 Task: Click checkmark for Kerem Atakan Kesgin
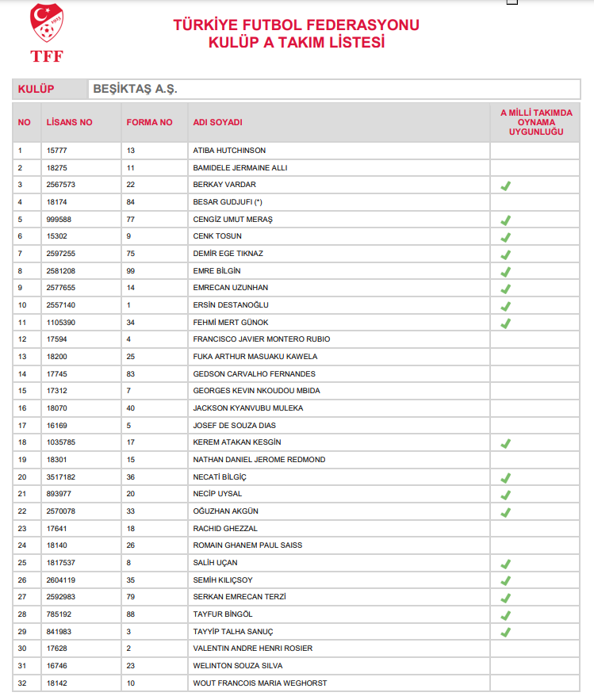pos(505,443)
